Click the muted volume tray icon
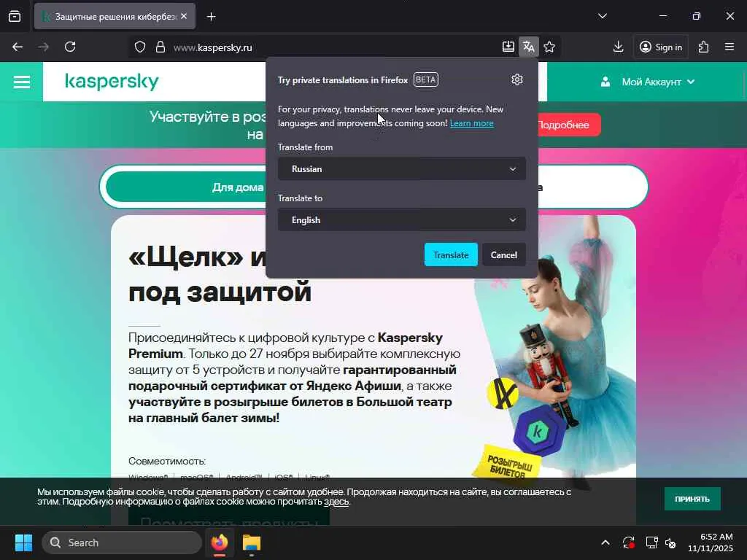 [x=670, y=542]
